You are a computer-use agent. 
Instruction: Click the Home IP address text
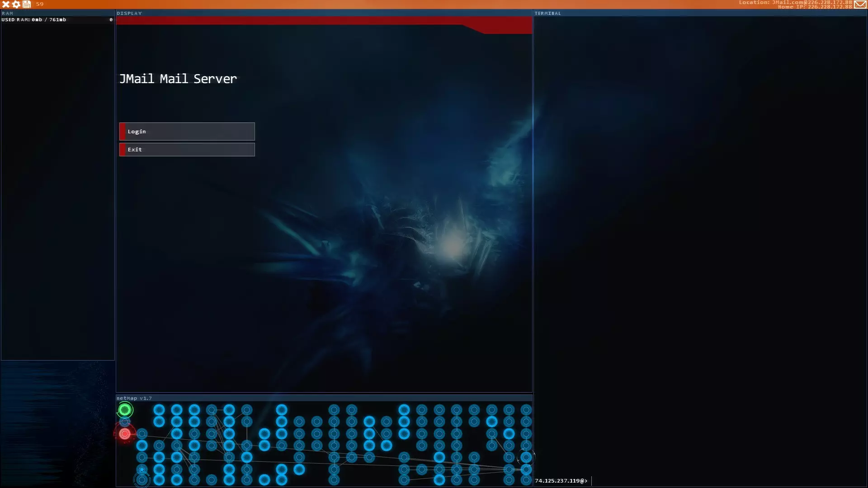point(814,7)
